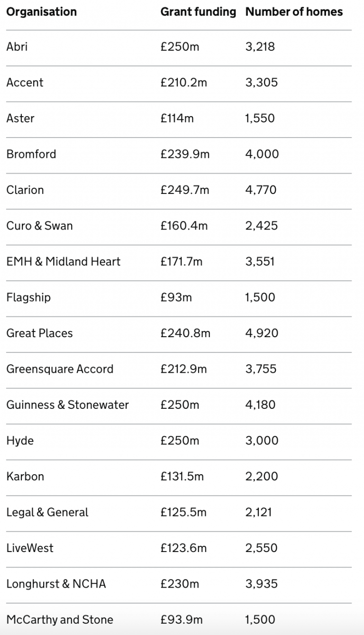Image resolution: width=364 pixels, height=635 pixels.
Task: Select EMH & Midland Heart row
Action: pyautogui.click(x=64, y=261)
